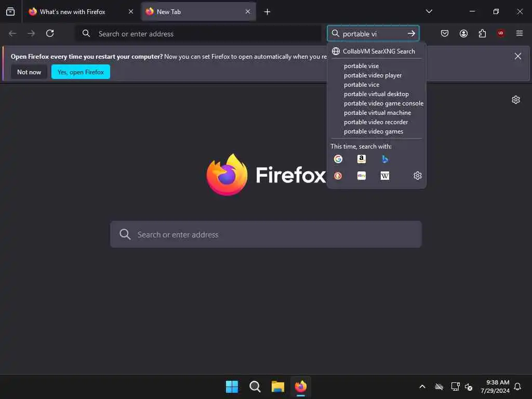Image resolution: width=532 pixels, height=399 pixels.
Task: Focus the new tab page search field
Action: click(266, 234)
